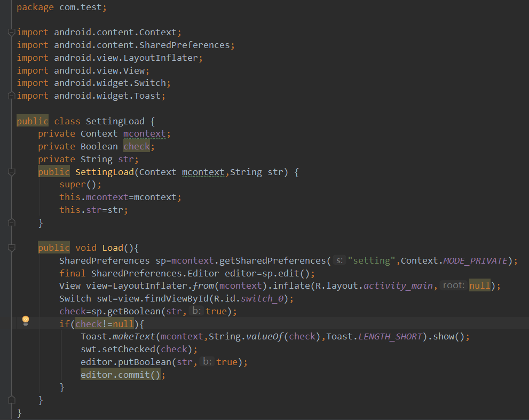Collapse the import block using top fold marker
This screenshot has height=420, width=529.
point(11,33)
